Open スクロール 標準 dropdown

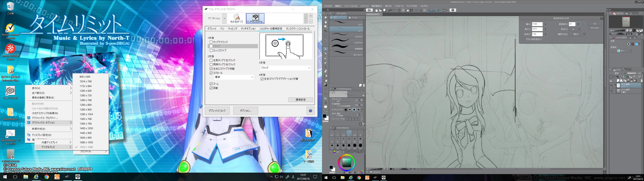point(234,77)
